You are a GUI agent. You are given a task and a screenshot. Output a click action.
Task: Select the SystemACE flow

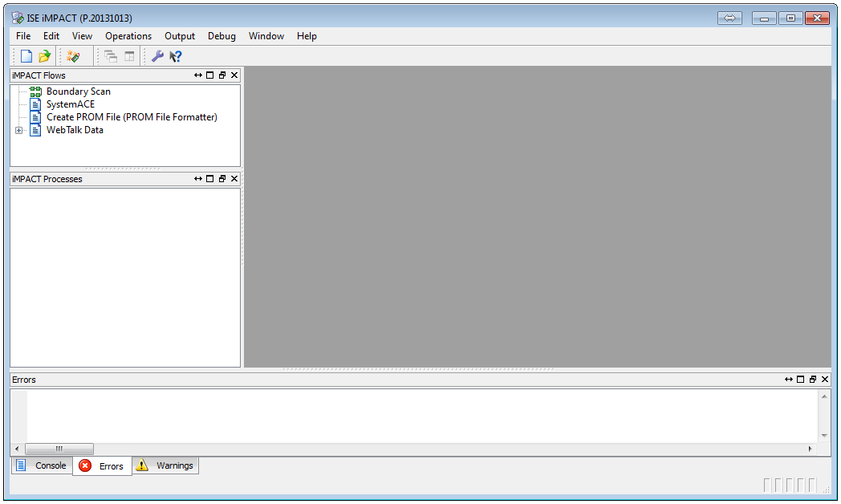tap(71, 104)
